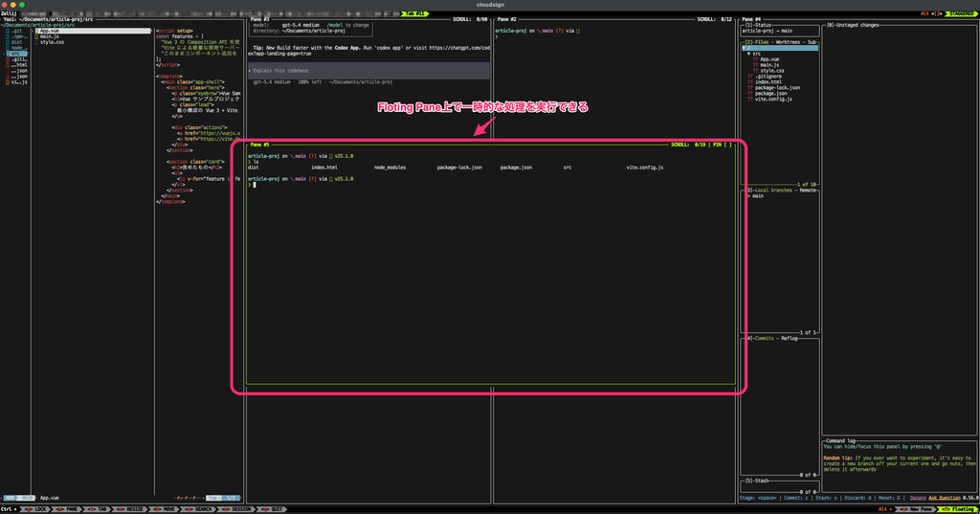Select style.css in the Yazi file list
This screenshot has width=980, height=514.
pyautogui.click(x=52, y=42)
